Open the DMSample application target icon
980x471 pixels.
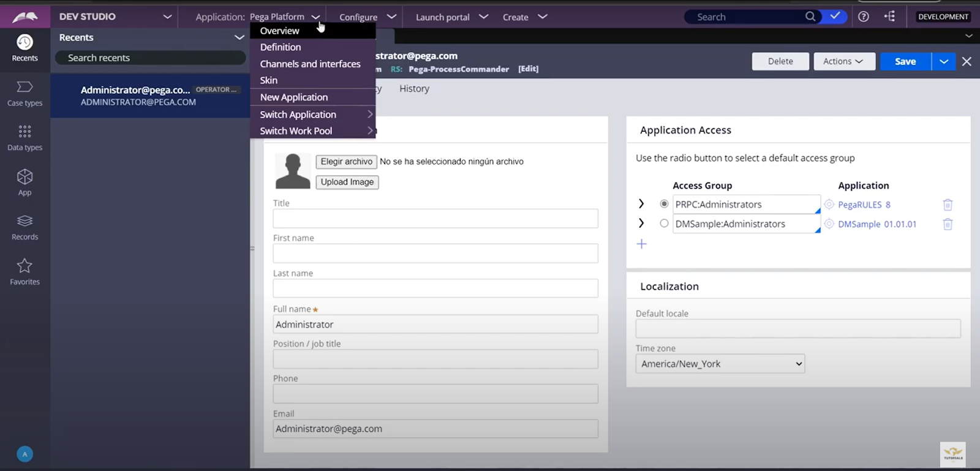tap(829, 224)
